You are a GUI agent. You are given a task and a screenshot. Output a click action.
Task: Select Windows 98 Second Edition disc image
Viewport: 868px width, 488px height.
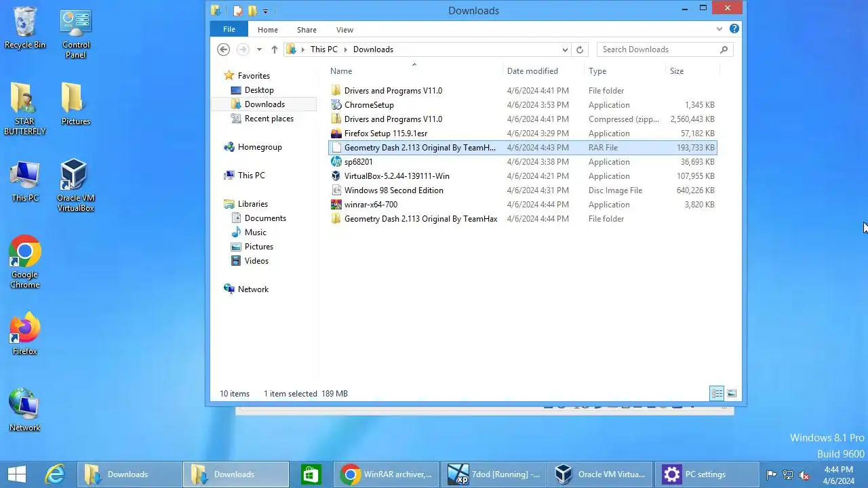coord(522,190)
